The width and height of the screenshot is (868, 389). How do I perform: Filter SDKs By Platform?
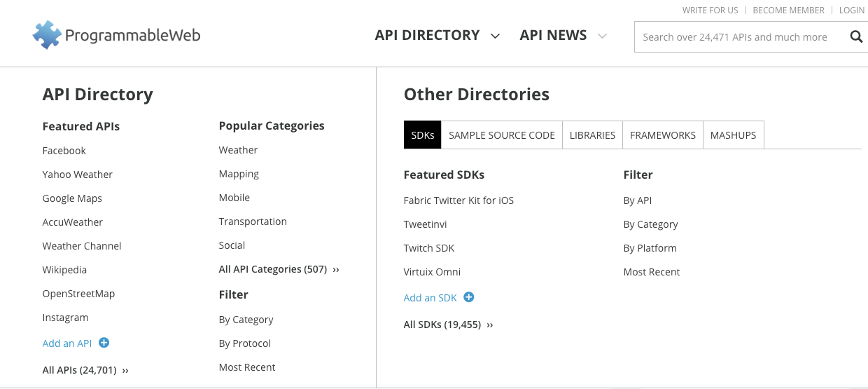click(x=650, y=248)
